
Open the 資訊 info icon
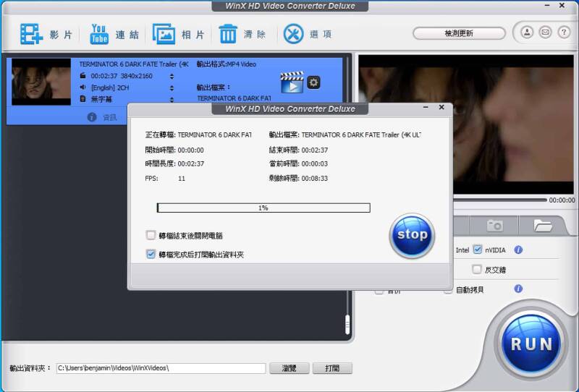click(x=92, y=117)
